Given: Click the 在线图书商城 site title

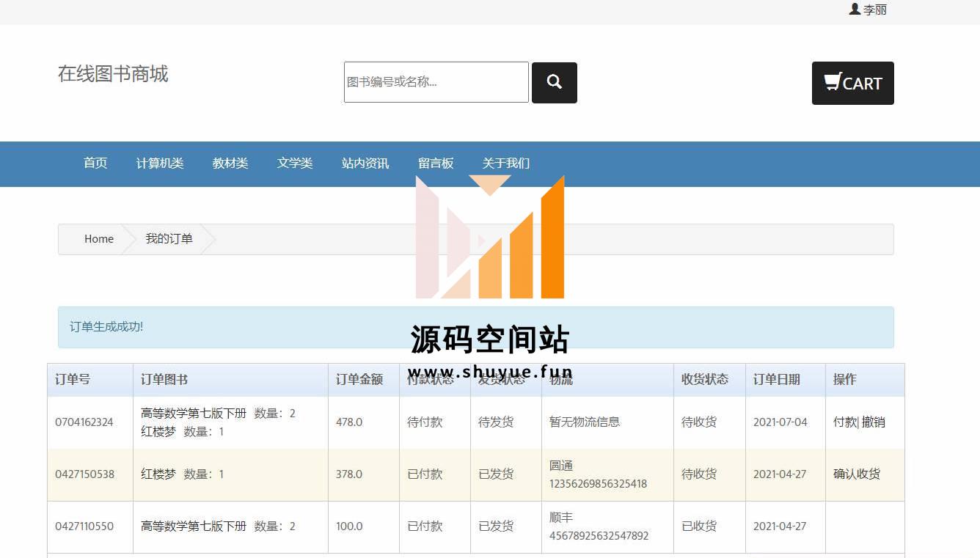Looking at the screenshot, I should pos(113,74).
